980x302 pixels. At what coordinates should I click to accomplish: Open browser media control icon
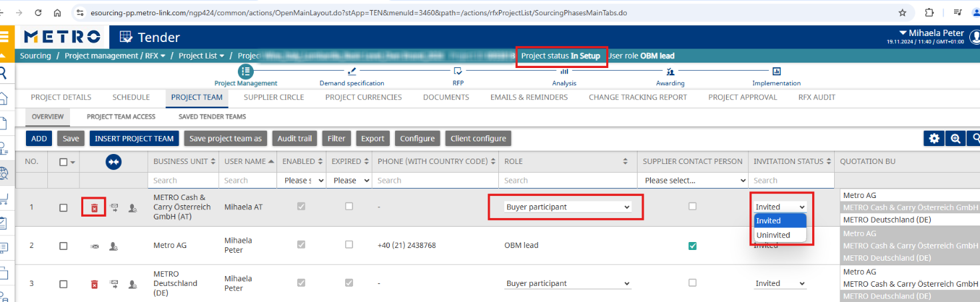(957, 12)
